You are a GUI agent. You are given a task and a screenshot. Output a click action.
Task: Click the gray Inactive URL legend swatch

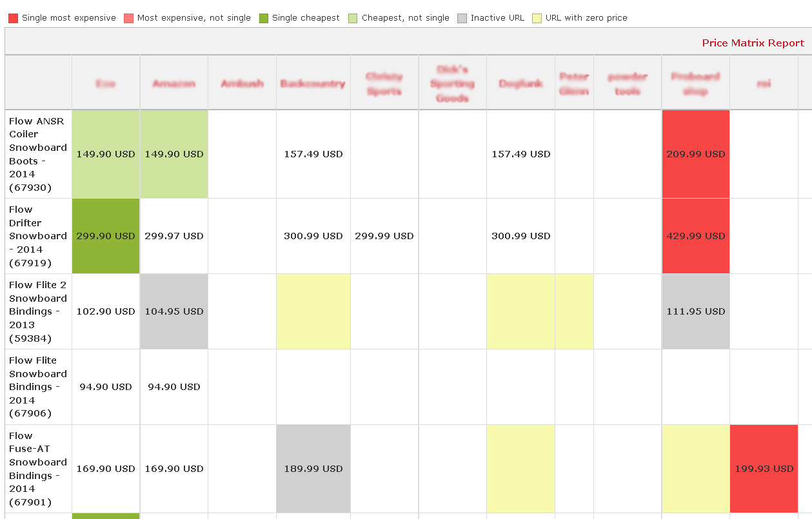(x=462, y=18)
